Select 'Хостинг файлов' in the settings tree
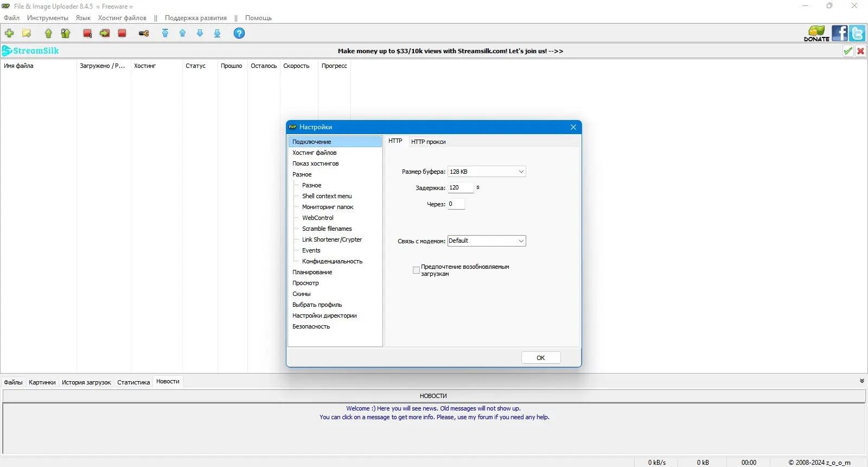This screenshot has width=868, height=467. click(x=315, y=153)
